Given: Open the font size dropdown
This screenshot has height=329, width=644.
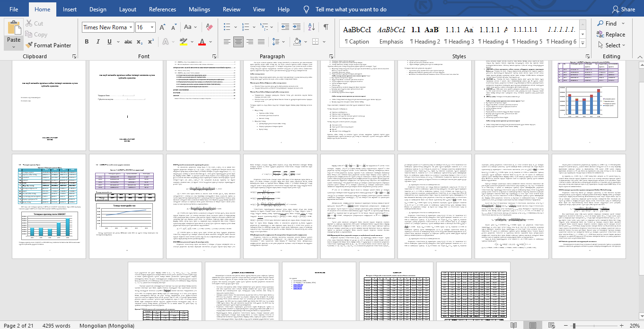Looking at the screenshot, I should [153, 27].
